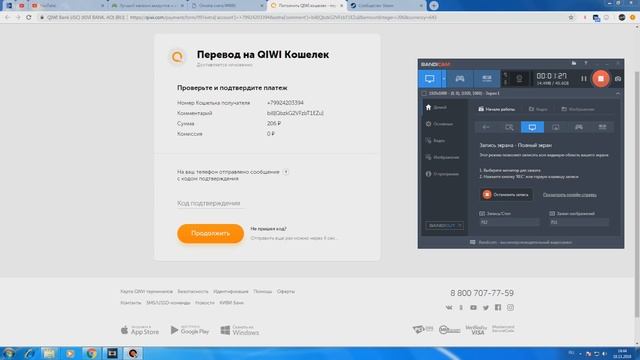This screenshot has height=360, width=640.
Task: Click the Остановить запись button in Bandicam
Action: click(506, 195)
